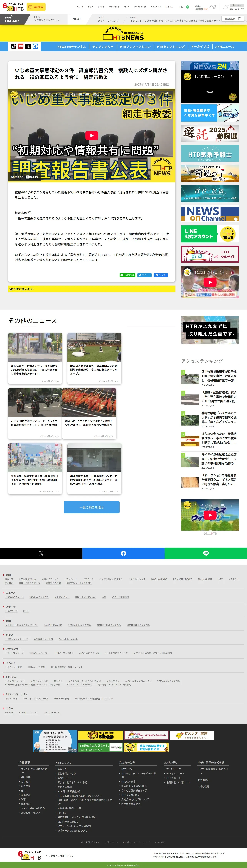
Task: Open the YouTube icon in blue bar
Action: pyautogui.click(x=21, y=46)
